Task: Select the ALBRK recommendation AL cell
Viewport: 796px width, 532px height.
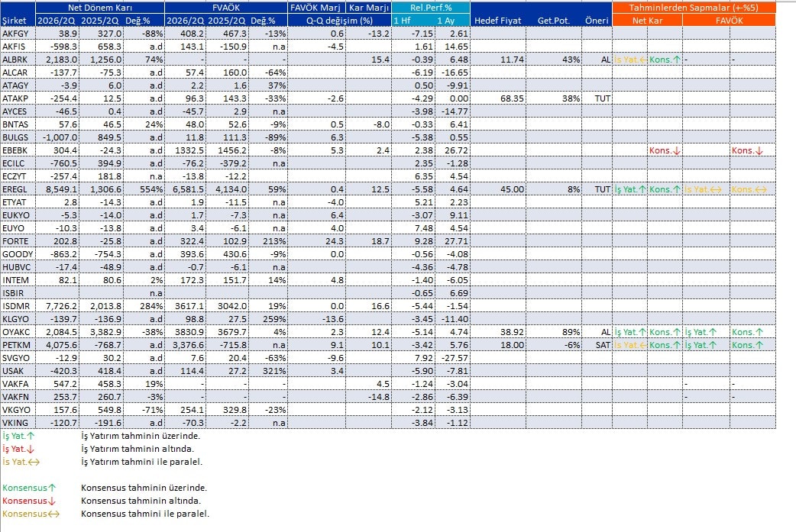Action: [597, 60]
